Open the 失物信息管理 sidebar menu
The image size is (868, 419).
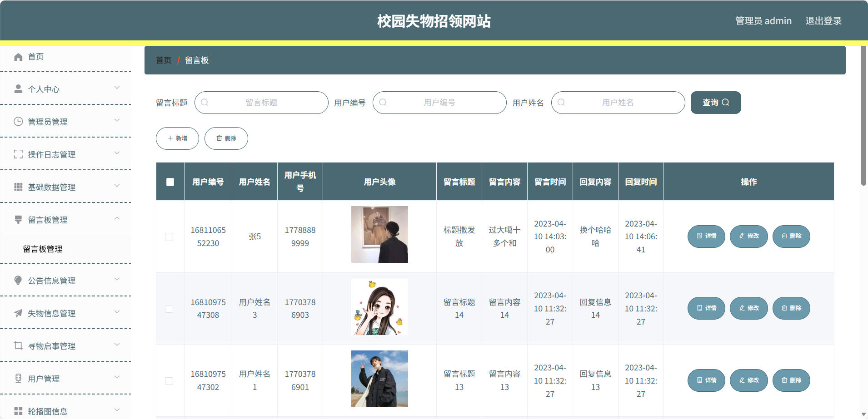(x=65, y=313)
